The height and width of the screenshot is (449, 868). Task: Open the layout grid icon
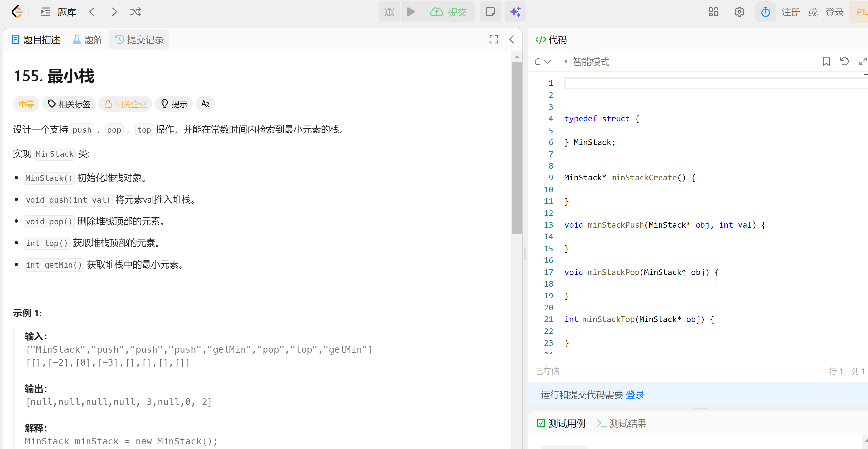(713, 12)
